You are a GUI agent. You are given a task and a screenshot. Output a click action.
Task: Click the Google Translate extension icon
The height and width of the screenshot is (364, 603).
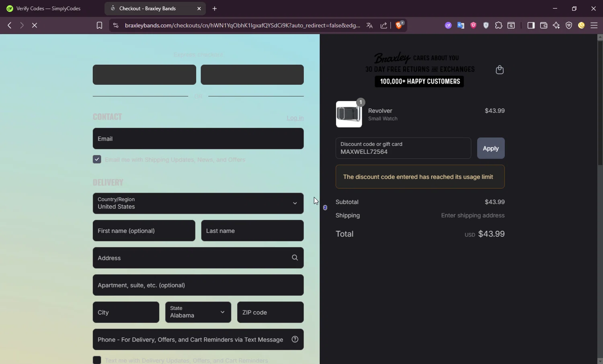461,25
